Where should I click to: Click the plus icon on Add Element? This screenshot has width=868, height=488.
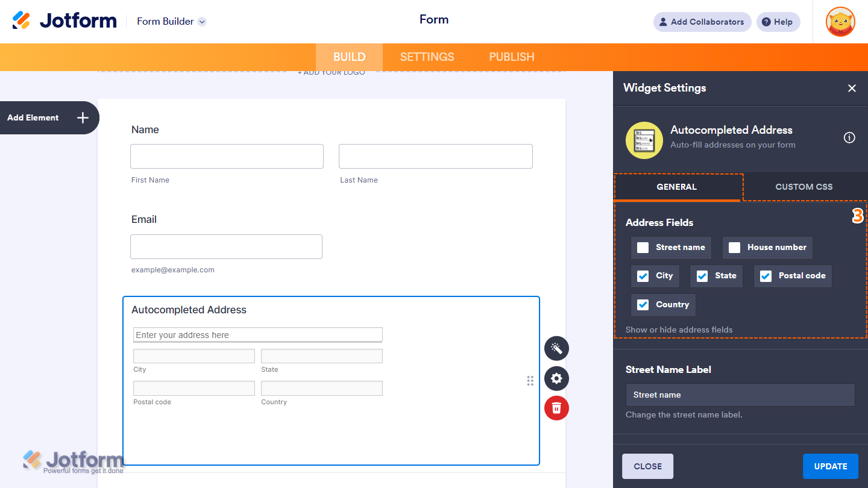[x=83, y=117]
